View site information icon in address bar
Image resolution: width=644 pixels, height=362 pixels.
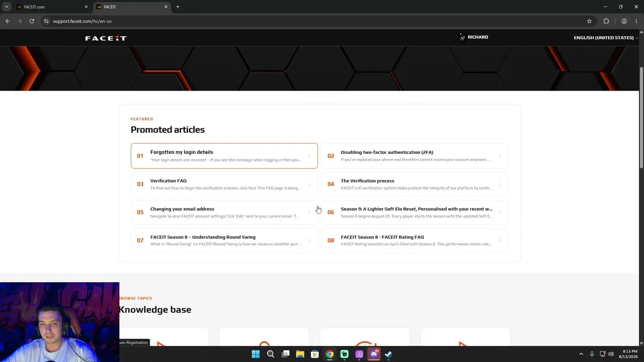tap(46, 21)
